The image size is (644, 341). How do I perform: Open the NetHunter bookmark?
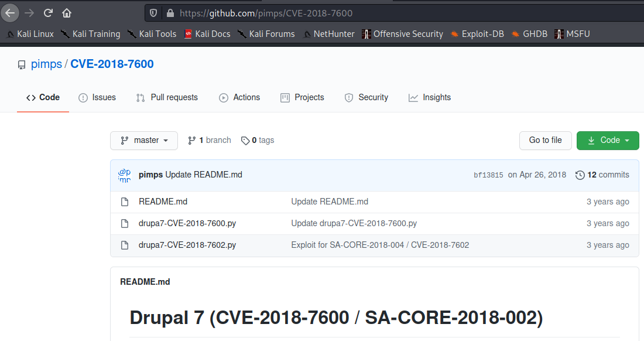[328, 34]
